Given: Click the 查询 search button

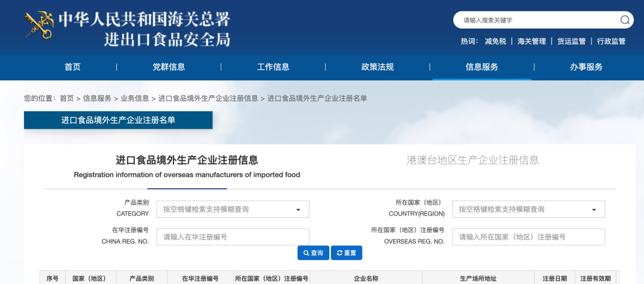Looking at the screenshot, I should (314, 253).
